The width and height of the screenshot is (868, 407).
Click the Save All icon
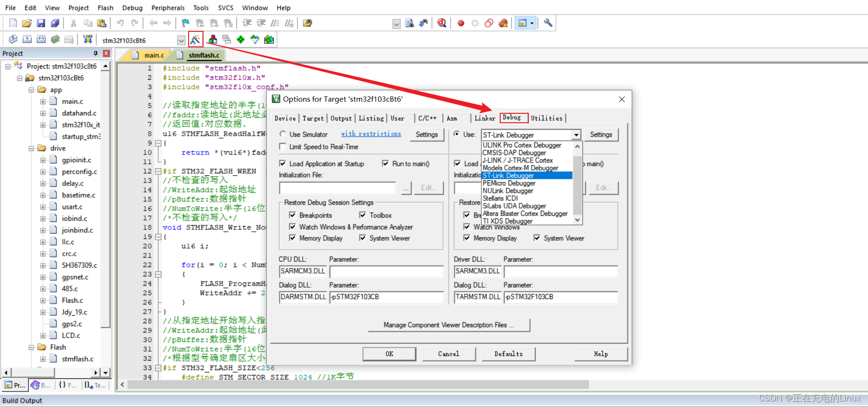point(55,23)
